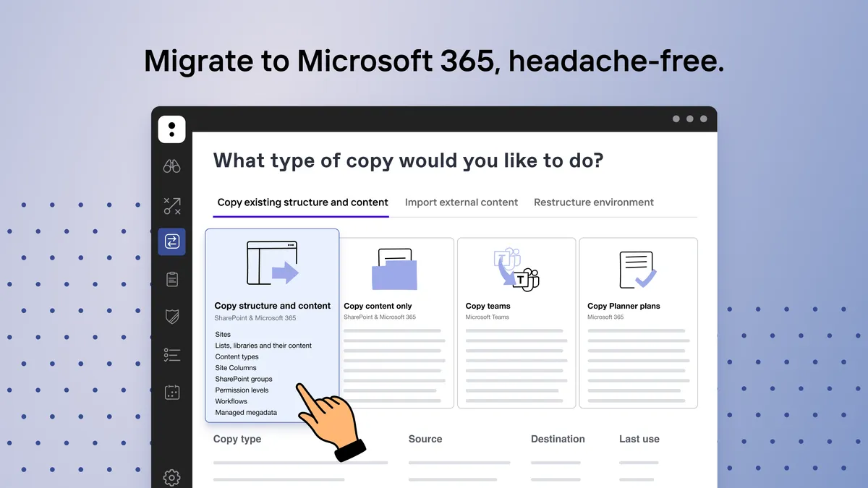The width and height of the screenshot is (868, 488).
Task: Click the Copy type column header
Action: coord(237,439)
